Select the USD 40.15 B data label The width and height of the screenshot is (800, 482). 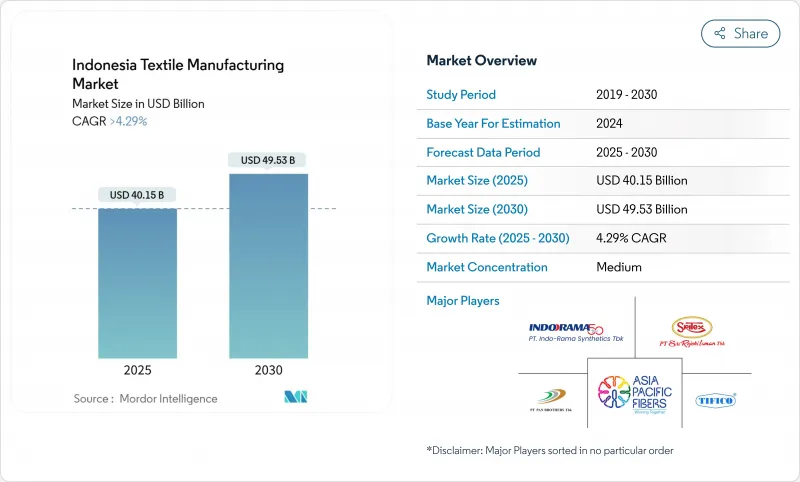coord(137,194)
